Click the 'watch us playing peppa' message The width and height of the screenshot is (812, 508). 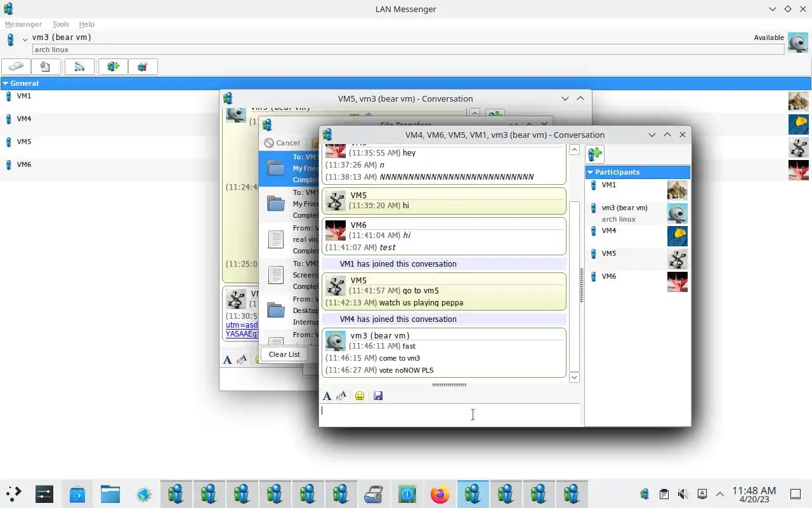(x=421, y=303)
